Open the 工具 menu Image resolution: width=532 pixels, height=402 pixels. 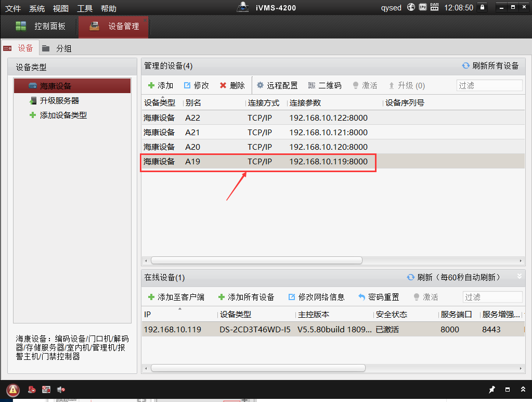pos(85,9)
